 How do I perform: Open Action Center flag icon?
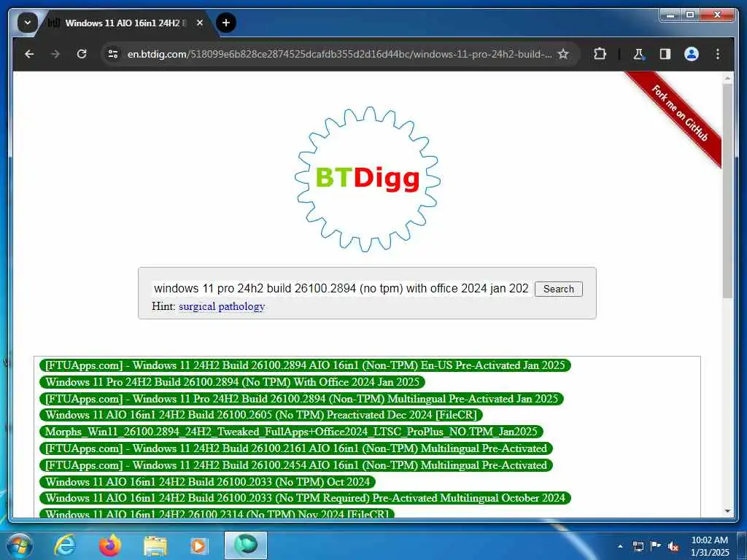point(656,546)
